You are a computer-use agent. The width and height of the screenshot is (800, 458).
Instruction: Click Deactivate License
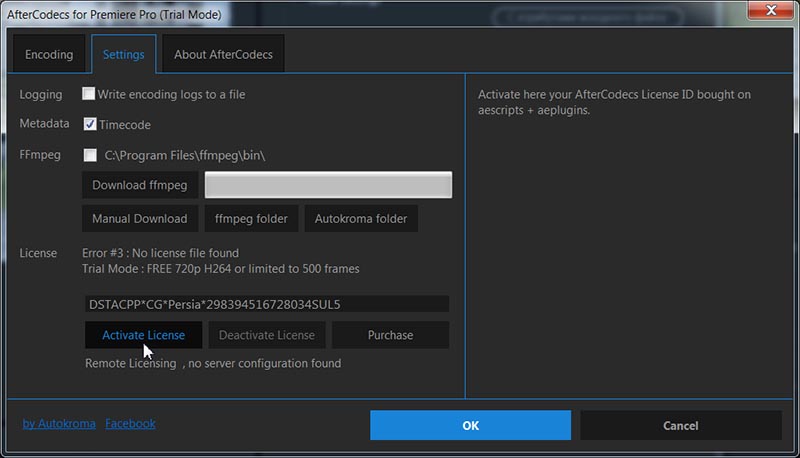tap(267, 335)
